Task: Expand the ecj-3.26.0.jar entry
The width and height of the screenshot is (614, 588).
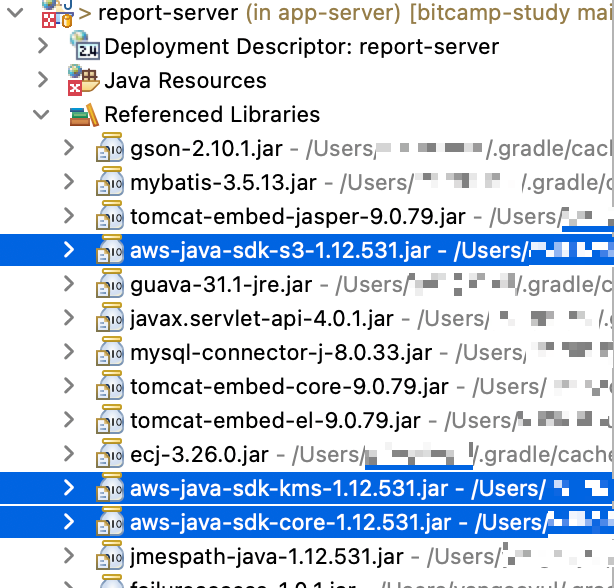Action: coord(69,454)
